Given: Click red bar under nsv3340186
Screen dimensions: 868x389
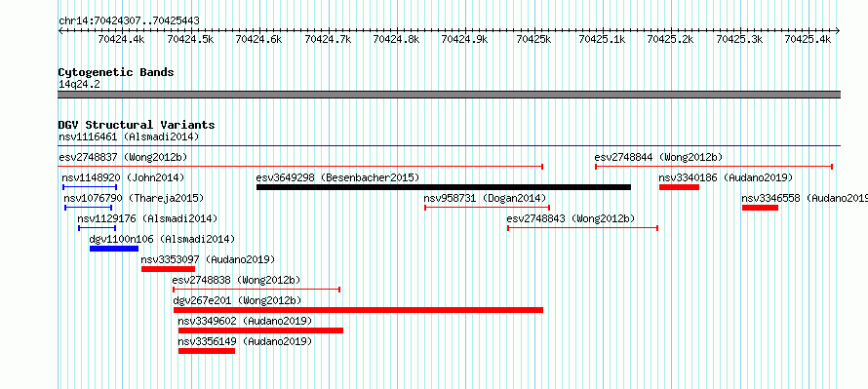Looking at the screenshot, I should pyautogui.click(x=679, y=187).
